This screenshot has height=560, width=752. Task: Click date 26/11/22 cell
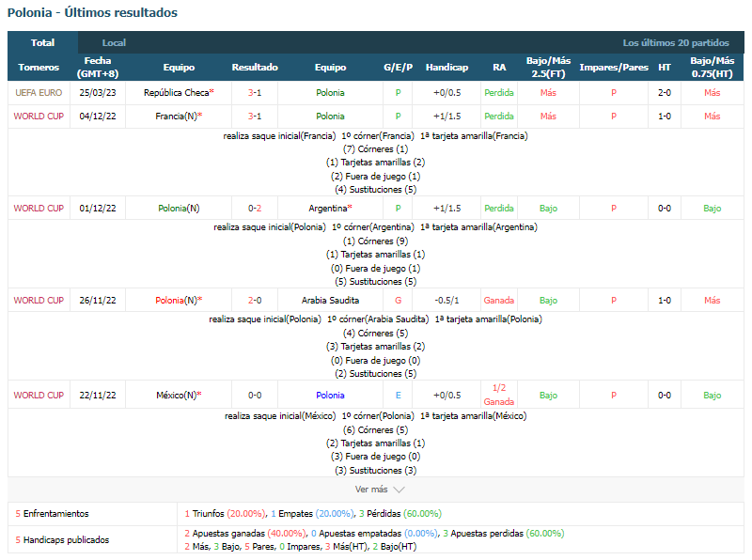(x=98, y=300)
